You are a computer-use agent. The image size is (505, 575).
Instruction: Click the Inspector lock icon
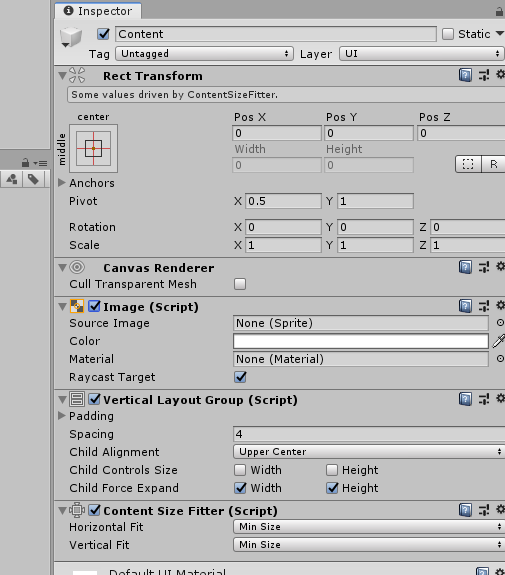coord(499,11)
